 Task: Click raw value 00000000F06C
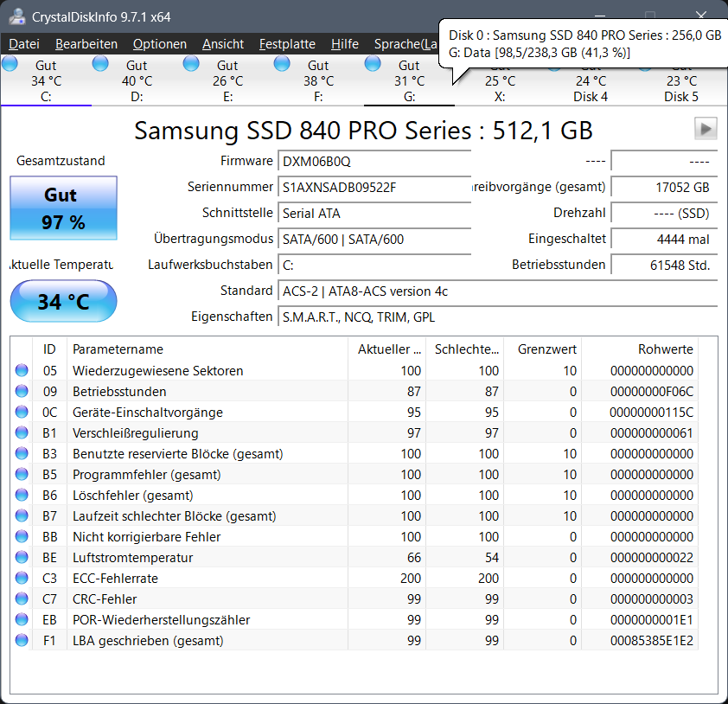[651, 392]
